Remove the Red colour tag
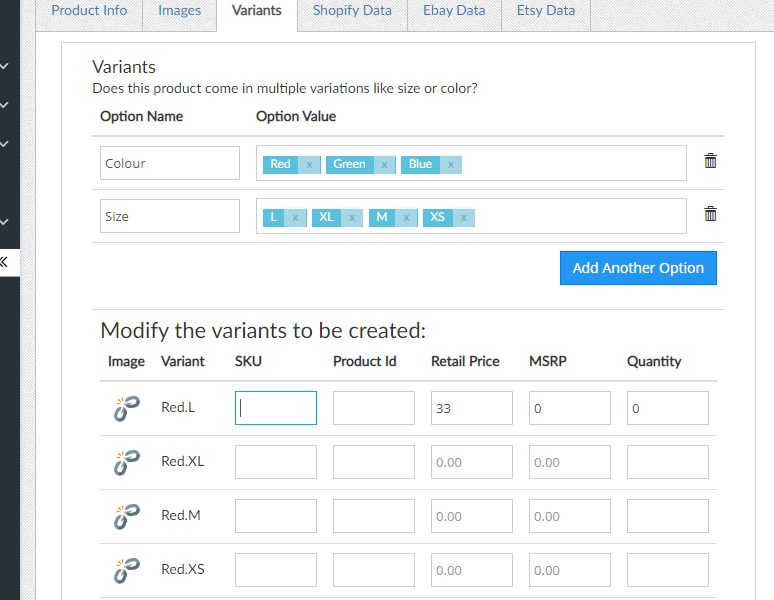 pos(309,165)
